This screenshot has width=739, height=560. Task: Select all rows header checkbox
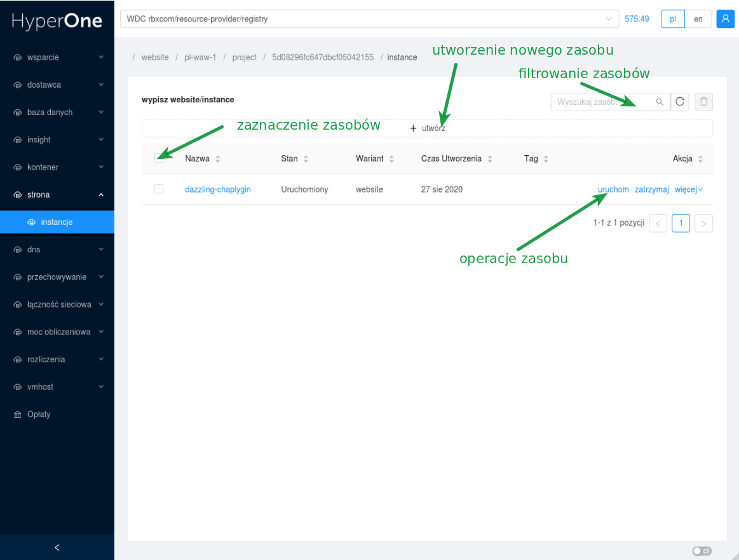(159, 158)
